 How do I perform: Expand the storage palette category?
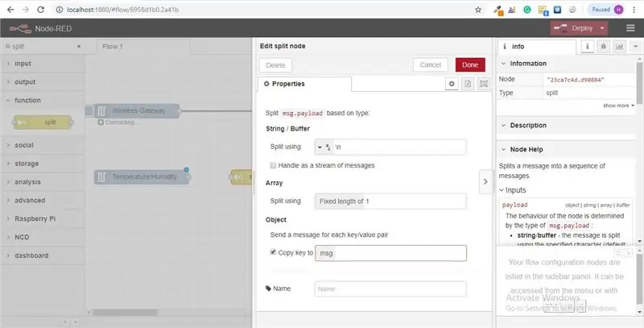42,164
